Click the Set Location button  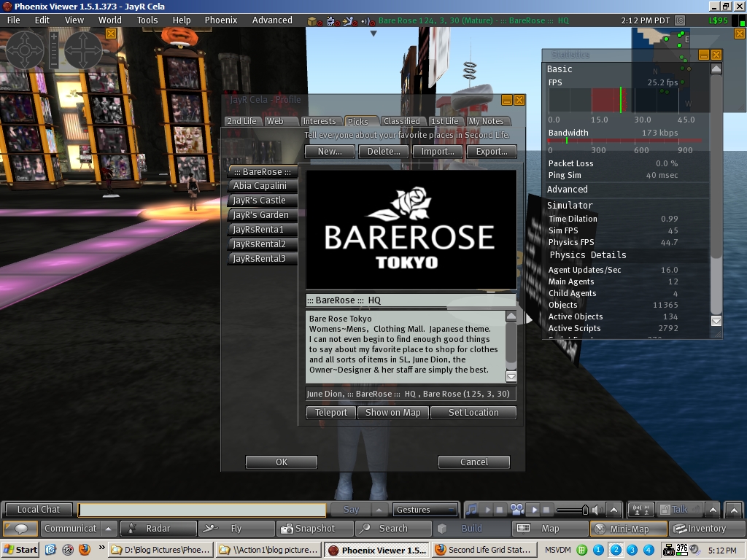coord(473,413)
